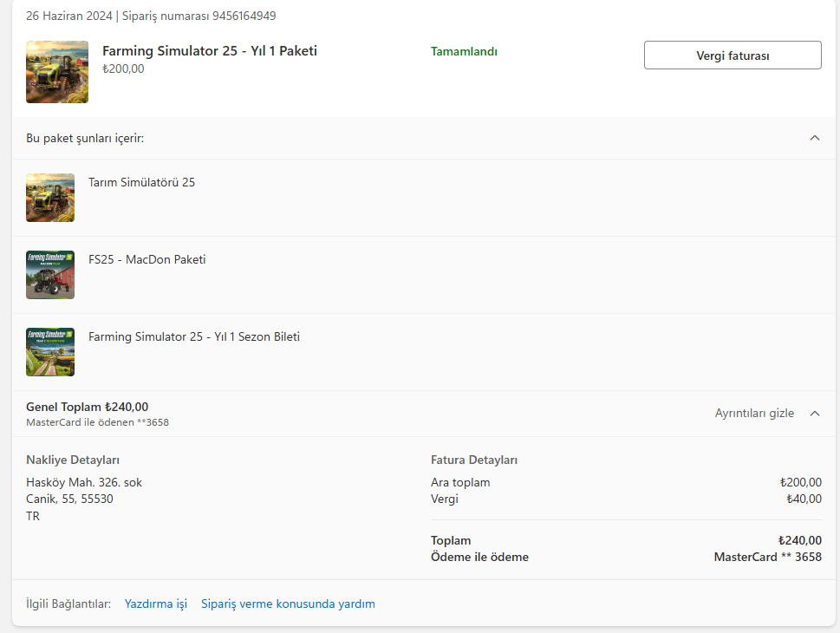Select 'MasterCard ** 3658' payment method text
The height and width of the screenshot is (633, 840).
point(768,557)
